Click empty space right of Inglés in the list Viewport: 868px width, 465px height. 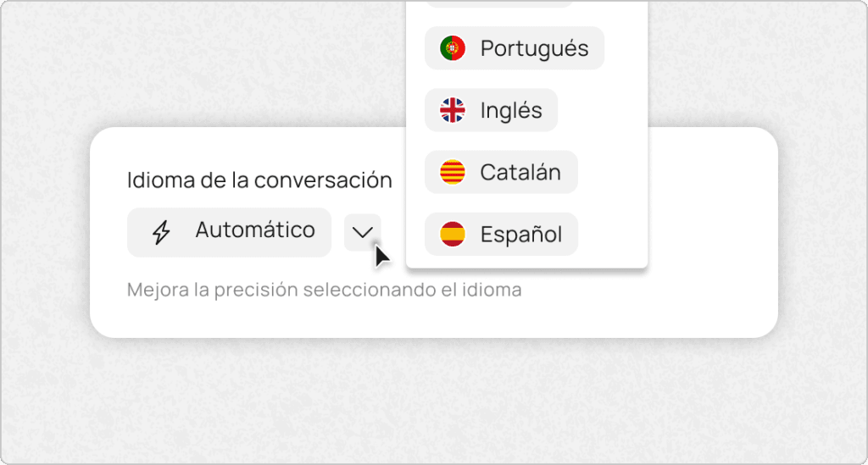pos(602,110)
